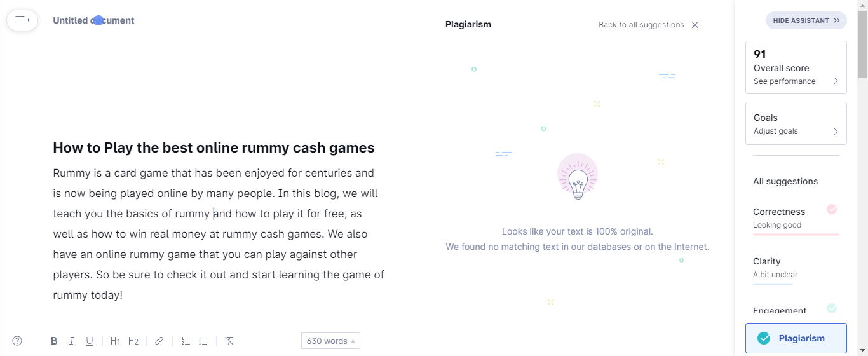Toggle italic formatting

pos(72,341)
